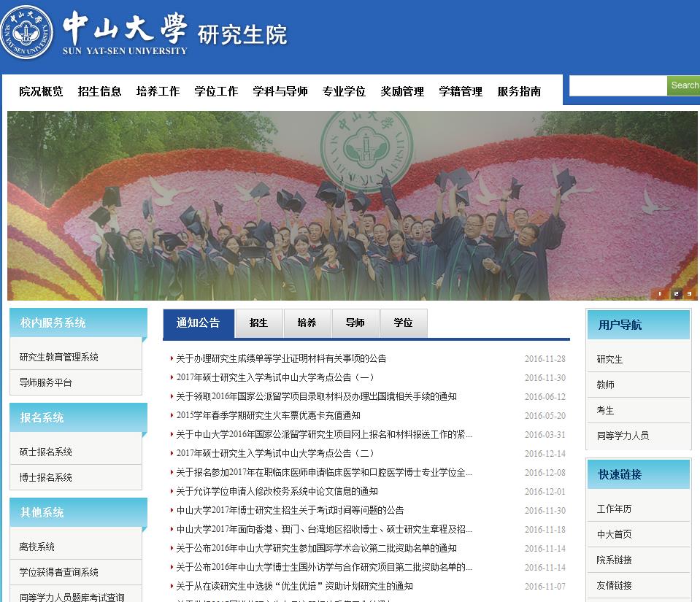700x602 pixels.
Task: Click the 研究生院 header title
Action: click(x=242, y=35)
